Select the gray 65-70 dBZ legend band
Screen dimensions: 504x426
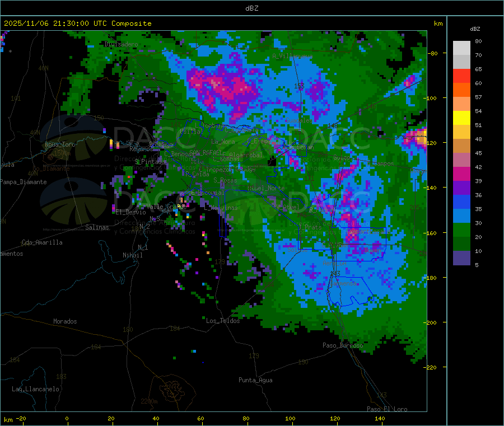pyautogui.click(x=461, y=62)
